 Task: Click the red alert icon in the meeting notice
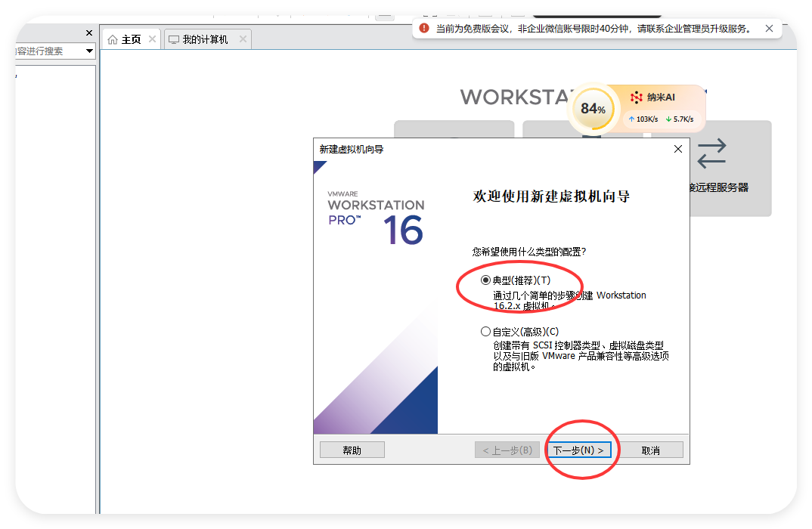click(424, 28)
